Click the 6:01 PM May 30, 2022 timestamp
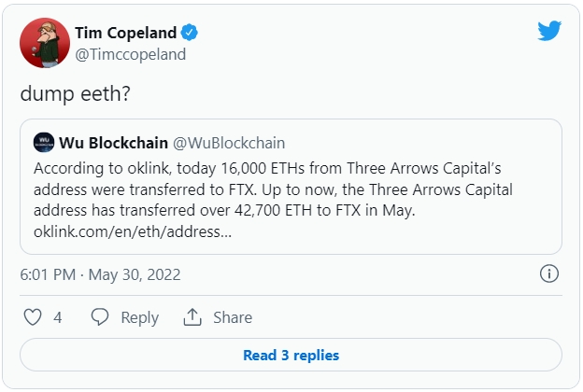 pyautogui.click(x=100, y=274)
